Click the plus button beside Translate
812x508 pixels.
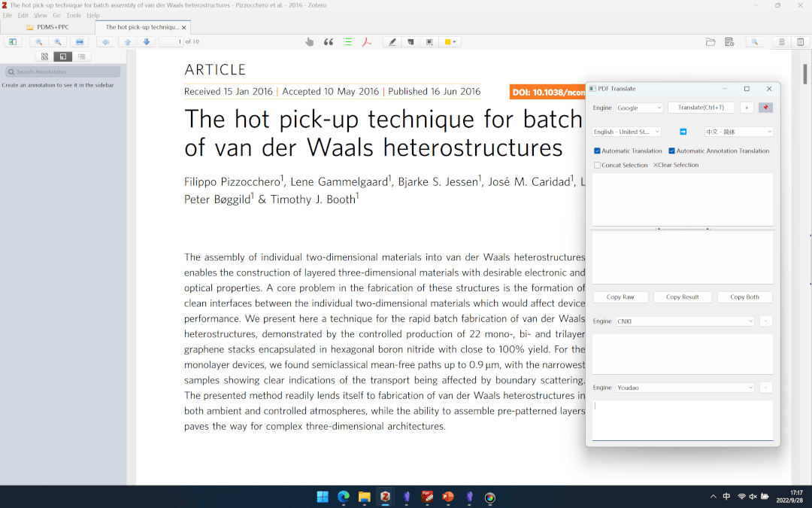[x=747, y=108]
